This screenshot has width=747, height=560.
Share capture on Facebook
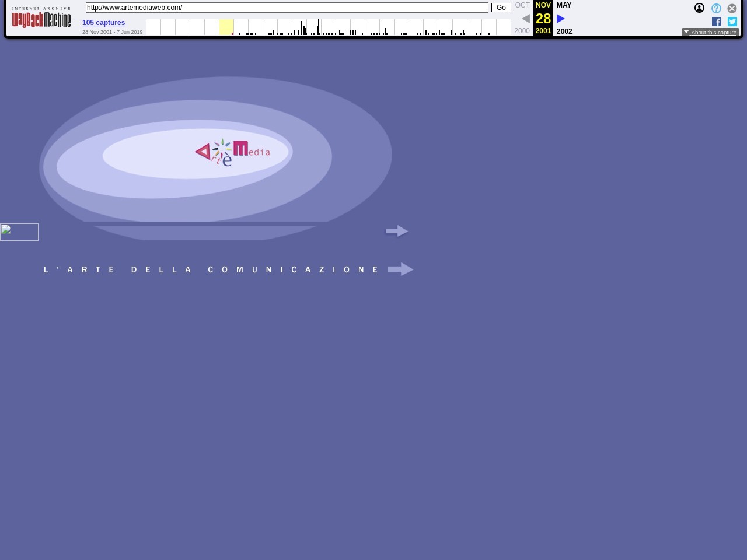click(717, 22)
